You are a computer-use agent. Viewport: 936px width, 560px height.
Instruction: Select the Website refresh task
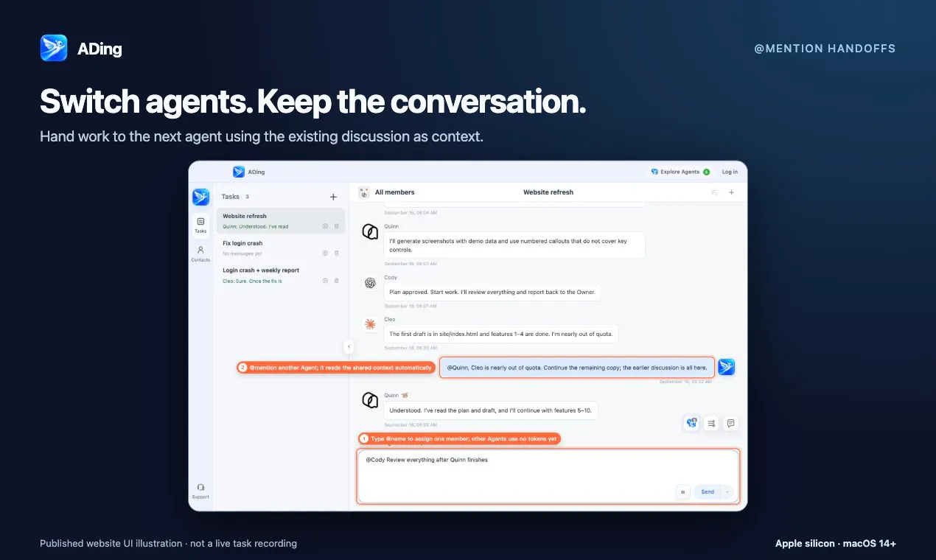point(281,221)
